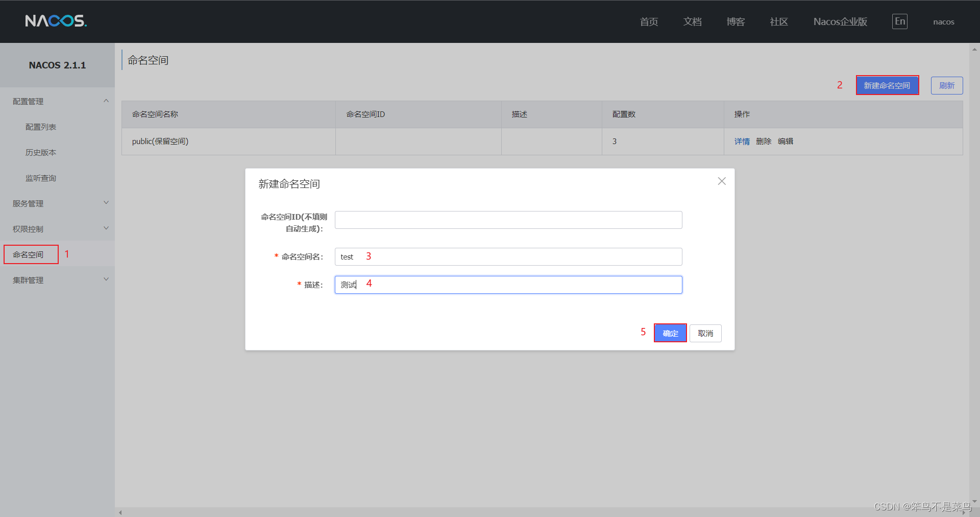Click the vertical scrollbar up arrow
This screenshot has width=980, height=517.
[974, 50]
